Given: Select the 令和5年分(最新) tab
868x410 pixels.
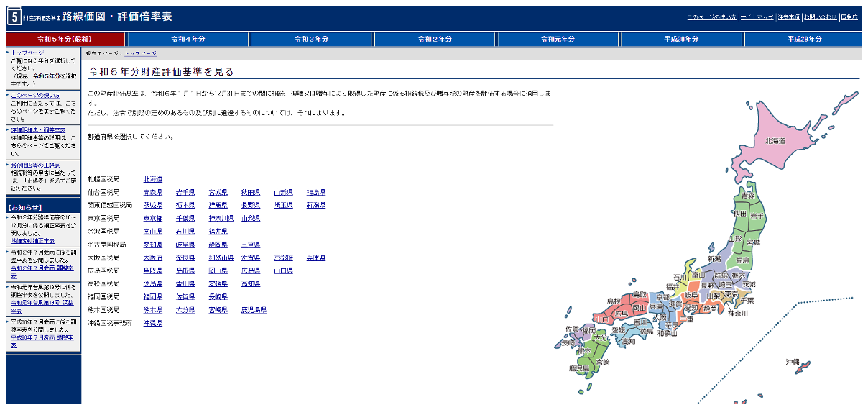Looking at the screenshot, I should (66, 39).
